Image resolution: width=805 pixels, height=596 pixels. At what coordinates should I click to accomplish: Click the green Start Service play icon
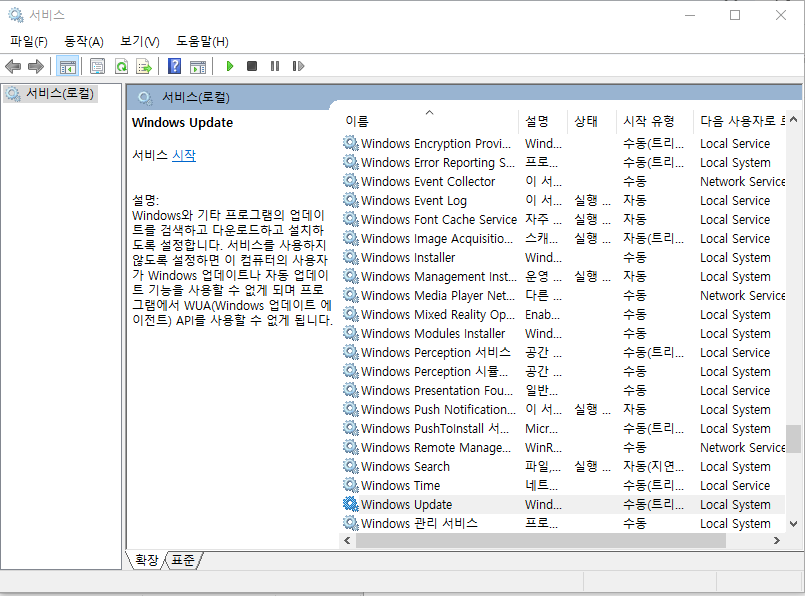(230, 66)
